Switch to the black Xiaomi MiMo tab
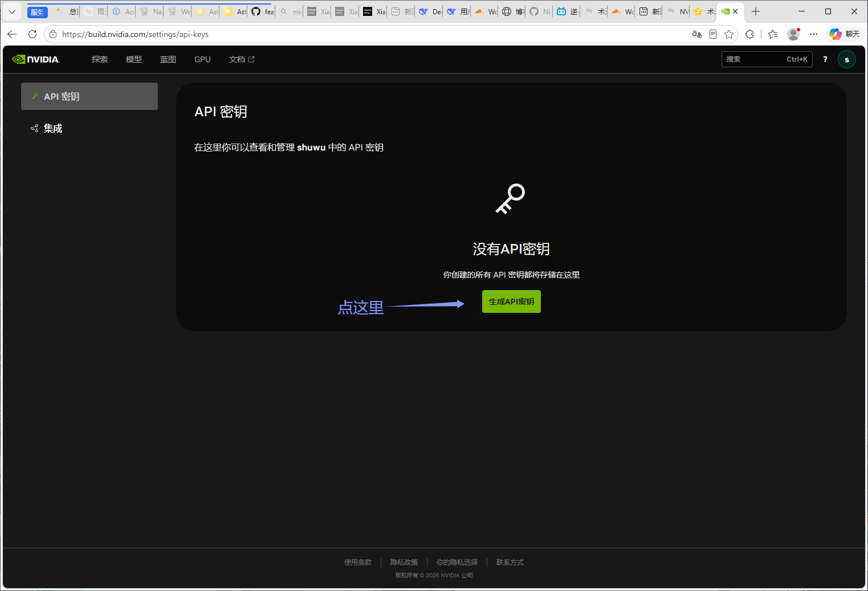 [374, 11]
